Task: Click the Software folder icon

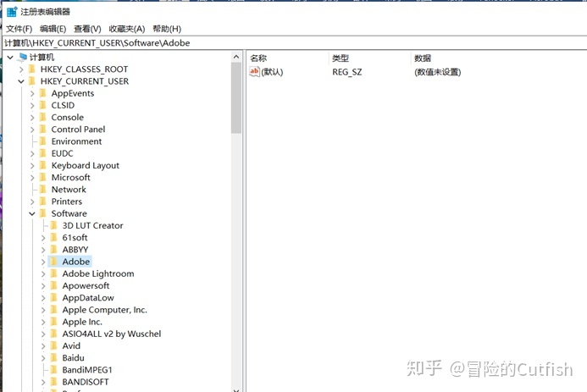Action: (x=43, y=213)
